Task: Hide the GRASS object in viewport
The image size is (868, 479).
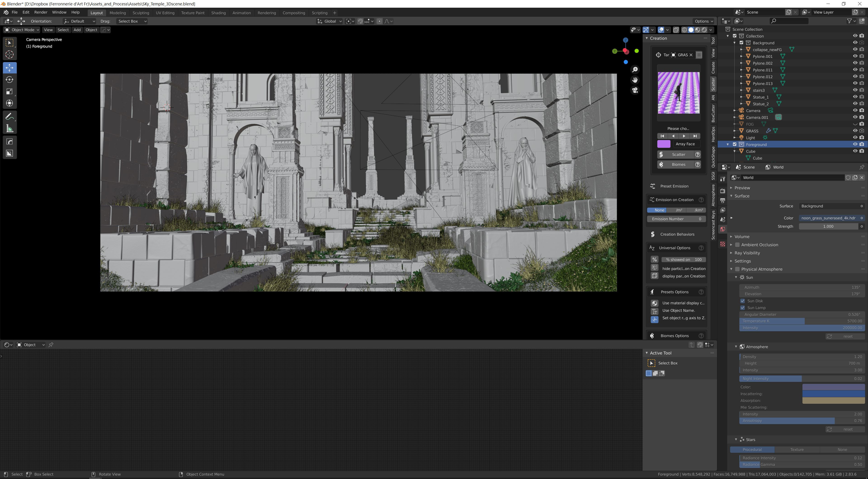Action: (x=855, y=131)
